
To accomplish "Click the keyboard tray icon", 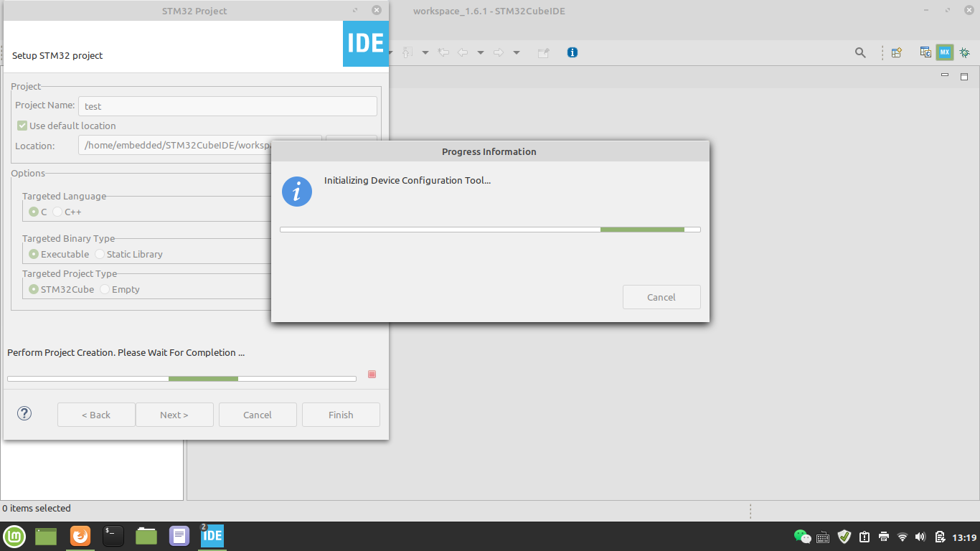I will pyautogui.click(x=823, y=537).
